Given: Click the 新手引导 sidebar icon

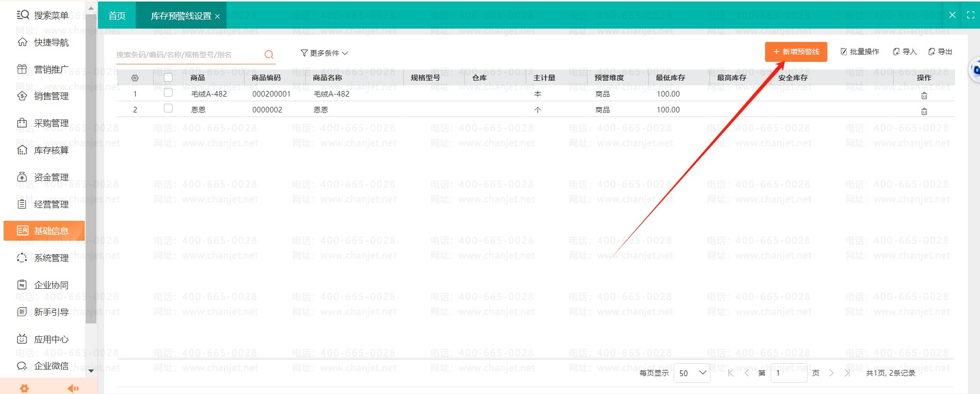Looking at the screenshot, I should tap(22, 312).
